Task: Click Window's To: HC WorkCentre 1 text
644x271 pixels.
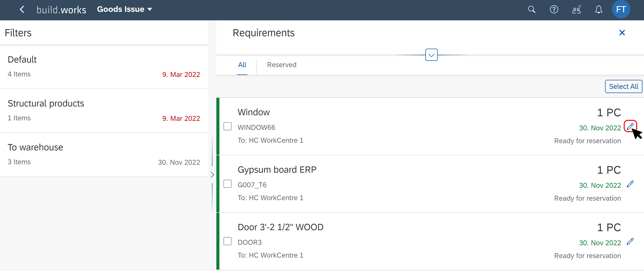Action: point(271,141)
